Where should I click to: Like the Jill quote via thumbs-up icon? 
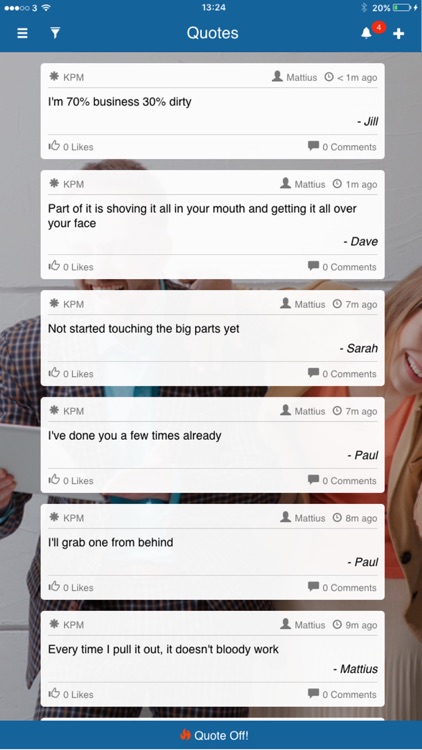(54, 146)
